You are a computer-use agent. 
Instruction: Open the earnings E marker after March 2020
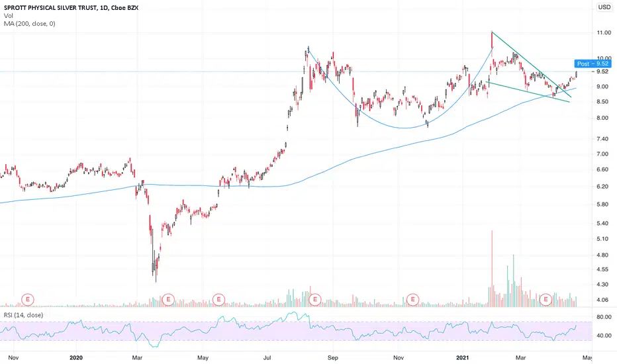[168, 299]
